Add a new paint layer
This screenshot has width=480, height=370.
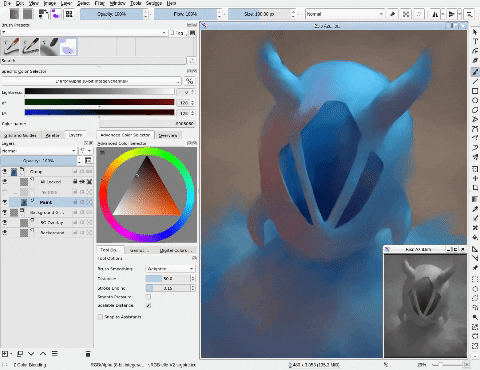[5, 353]
